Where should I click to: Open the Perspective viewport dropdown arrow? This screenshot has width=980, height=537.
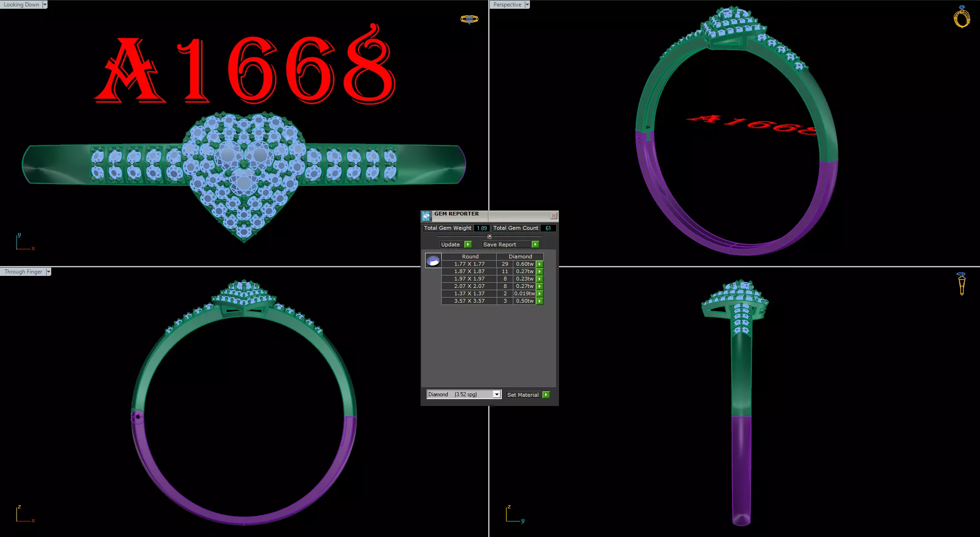tap(527, 5)
